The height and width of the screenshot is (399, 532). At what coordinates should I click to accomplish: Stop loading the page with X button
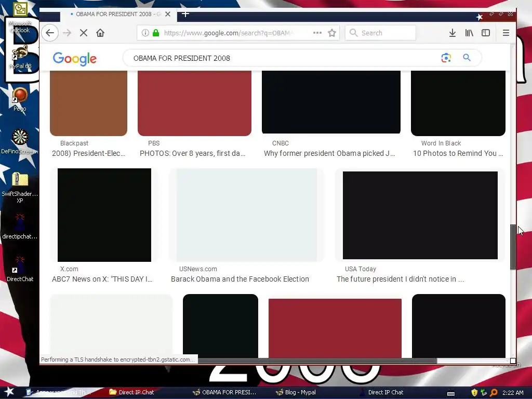(84, 33)
